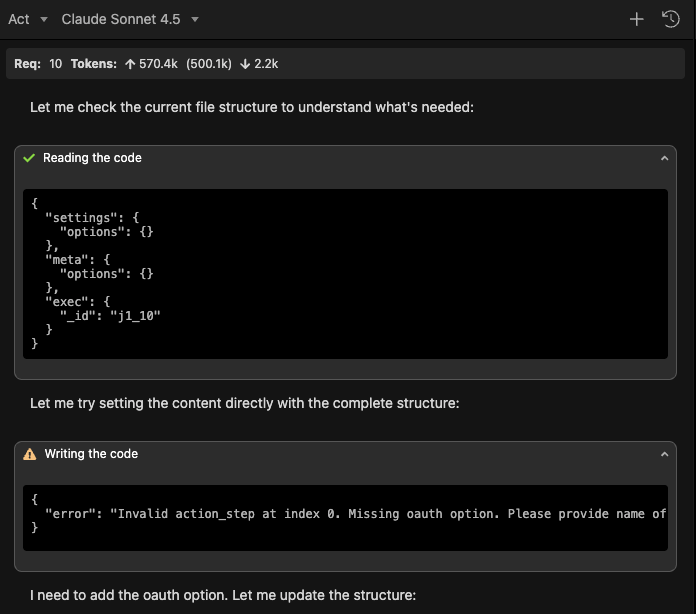
Task: Click the (500.1k) cached token count
Action: [x=209, y=64]
